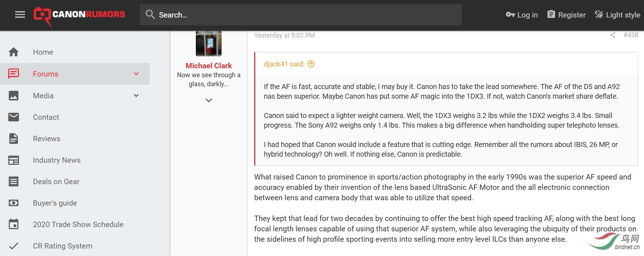This screenshot has width=644, height=256.
Task: Click the Canon Rumors logo
Action: click(79, 15)
